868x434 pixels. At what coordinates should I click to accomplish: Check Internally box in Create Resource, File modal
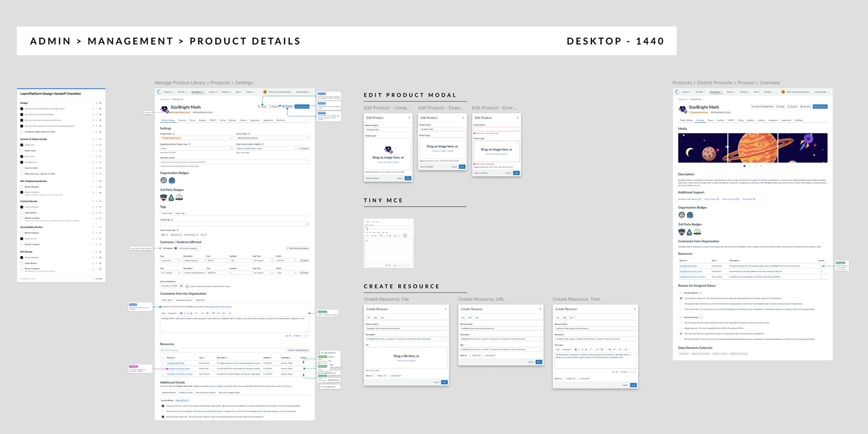[389, 375]
